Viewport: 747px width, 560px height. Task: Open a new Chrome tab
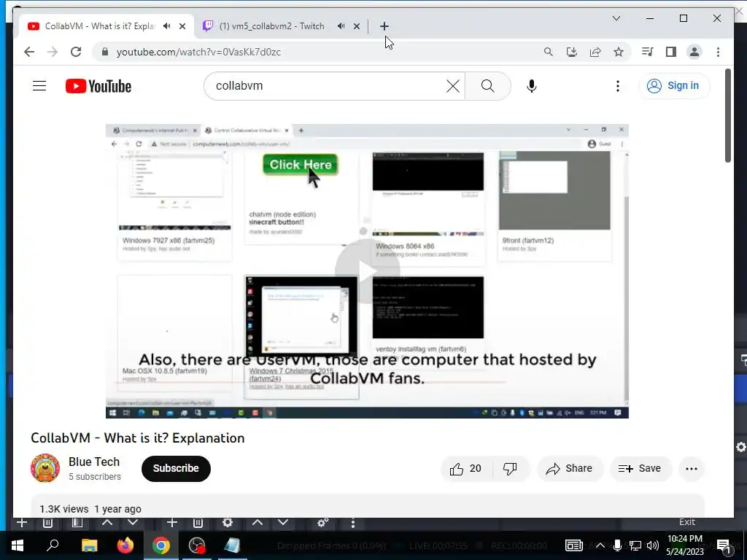click(x=384, y=26)
